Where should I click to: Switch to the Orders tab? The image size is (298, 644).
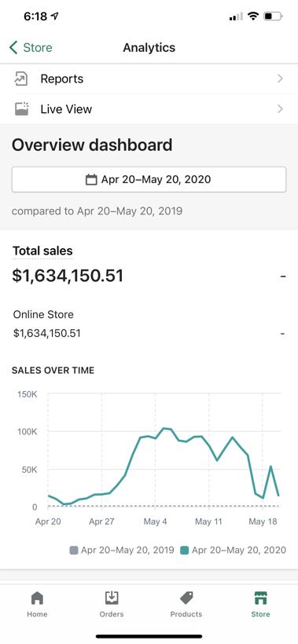point(112,605)
